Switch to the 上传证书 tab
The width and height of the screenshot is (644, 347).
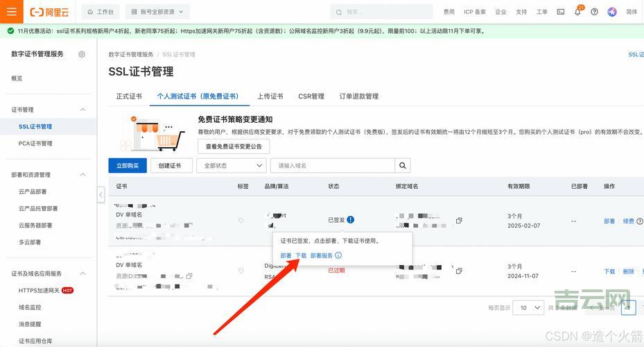[x=270, y=96]
